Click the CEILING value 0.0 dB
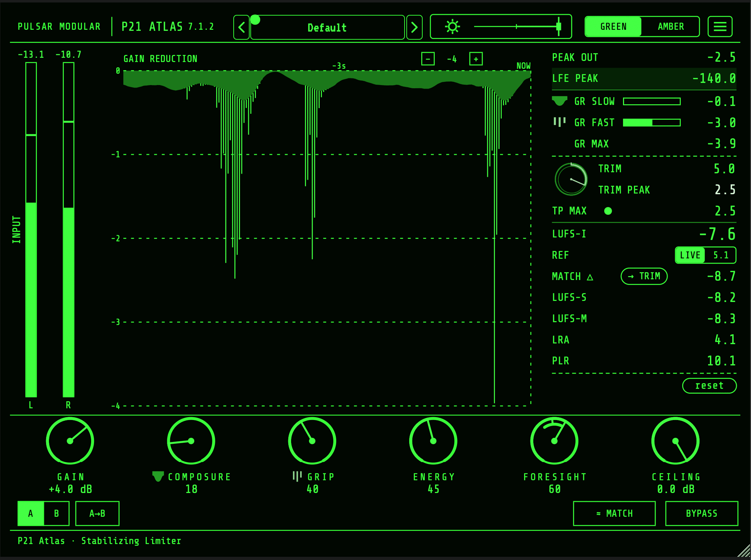This screenshot has width=751, height=560. 676,489
